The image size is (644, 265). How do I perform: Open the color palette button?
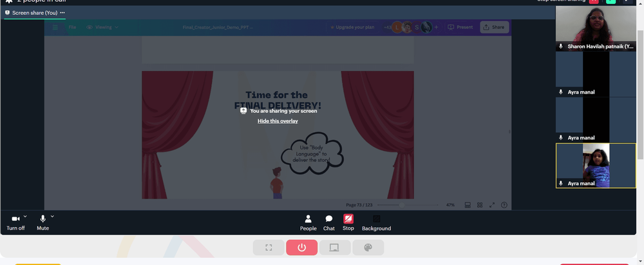pos(368,248)
